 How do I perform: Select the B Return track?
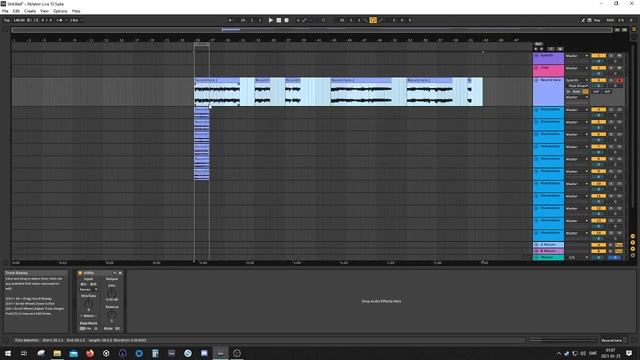point(548,251)
